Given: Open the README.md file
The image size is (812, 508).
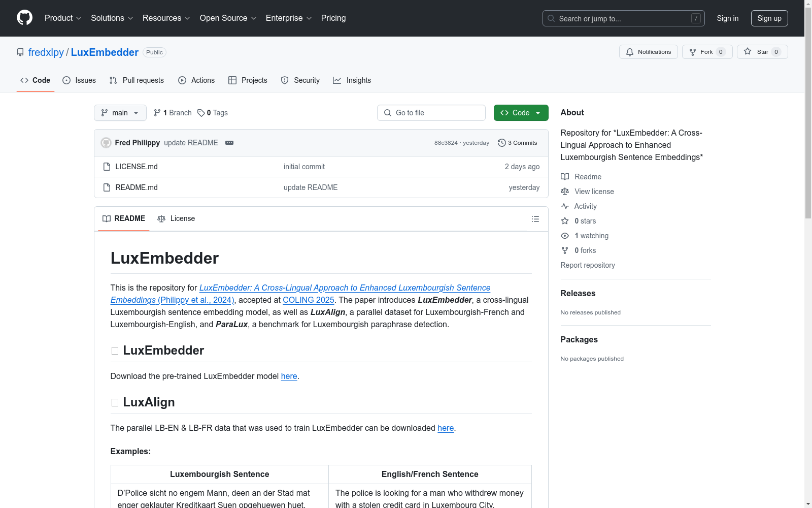Looking at the screenshot, I should 137,187.
